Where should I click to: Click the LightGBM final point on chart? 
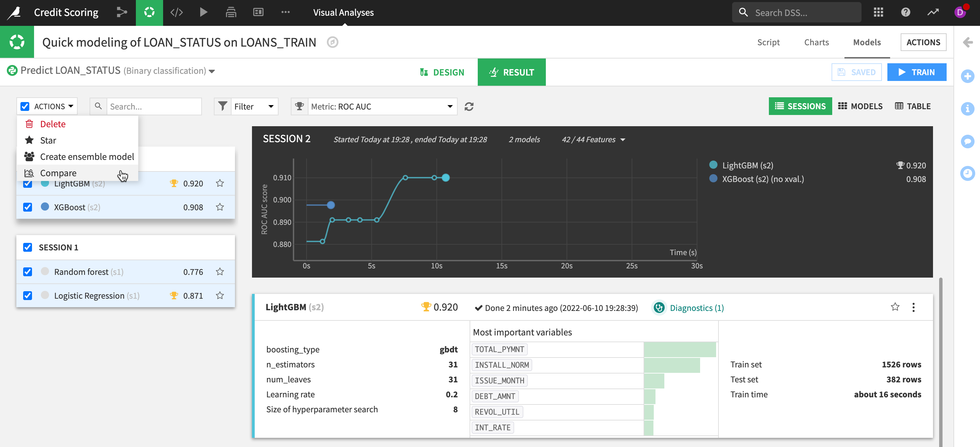point(445,178)
